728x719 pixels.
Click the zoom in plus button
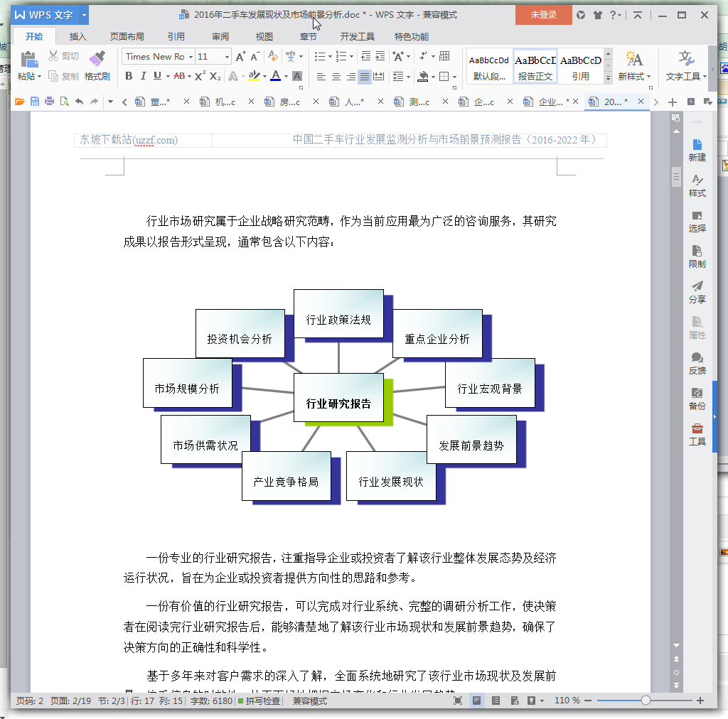pos(700,701)
